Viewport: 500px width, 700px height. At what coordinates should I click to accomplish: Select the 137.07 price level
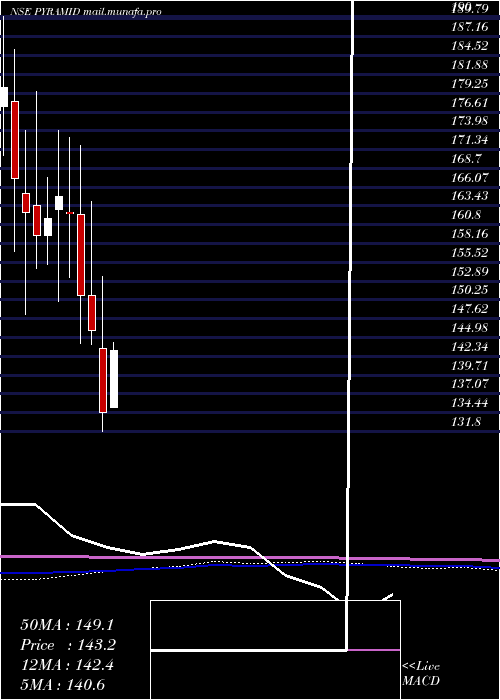(x=470, y=384)
